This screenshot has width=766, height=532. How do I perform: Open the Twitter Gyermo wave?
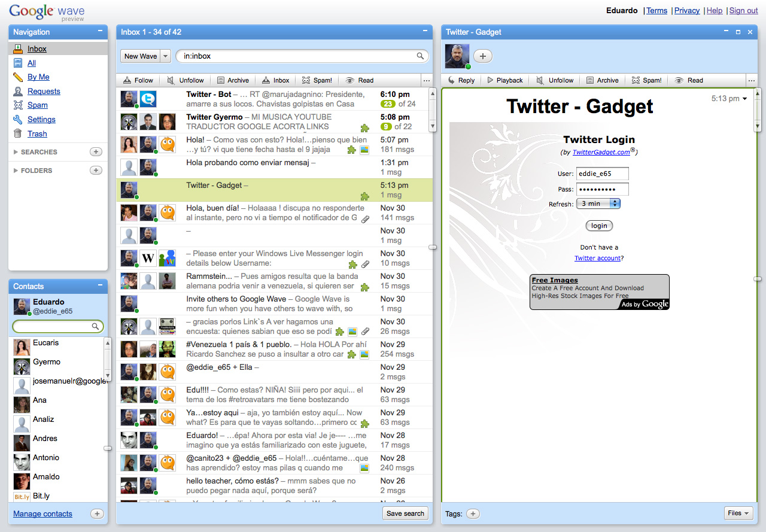click(272, 122)
